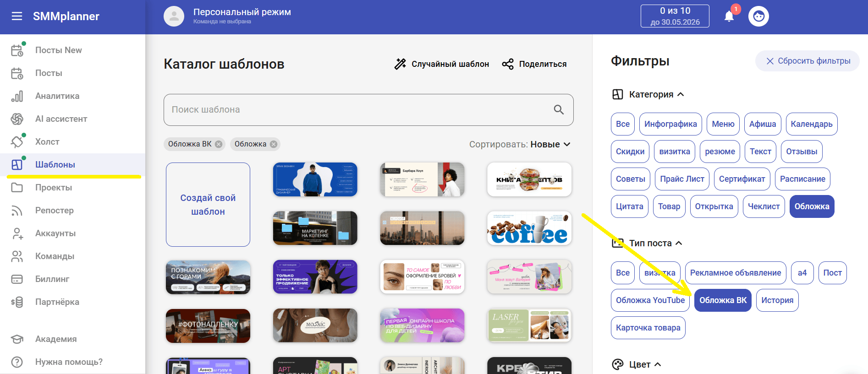Click the Нужна помощь question icon
The width and height of the screenshot is (868, 374).
click(x=17, y=362)
